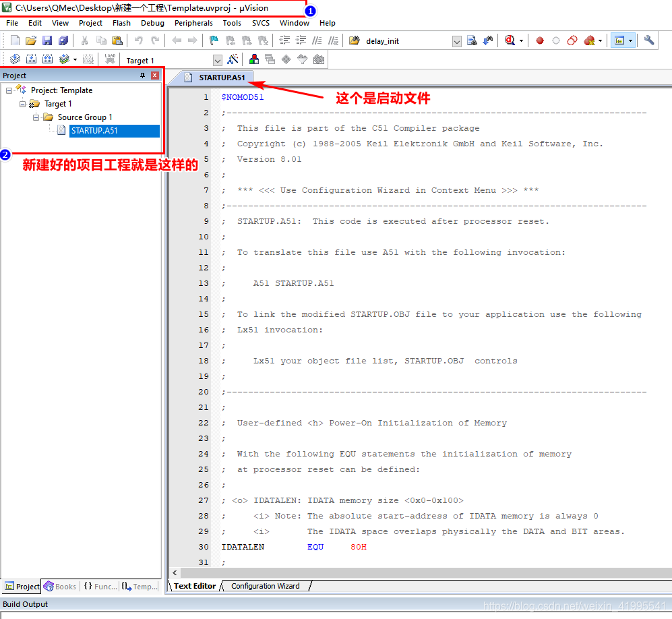This screenshot has width=672, height=619.
Task: Save the current file with the floppy icon
Action: (47, 40)
